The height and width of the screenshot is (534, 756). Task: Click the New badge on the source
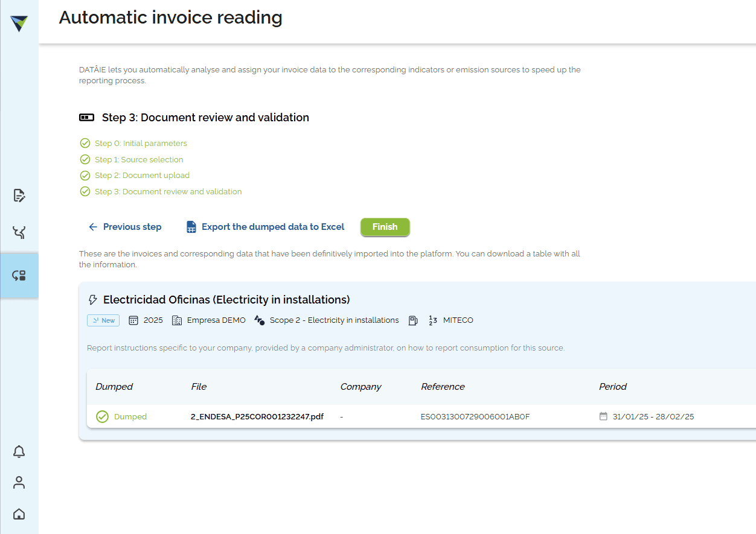point(103,320)
